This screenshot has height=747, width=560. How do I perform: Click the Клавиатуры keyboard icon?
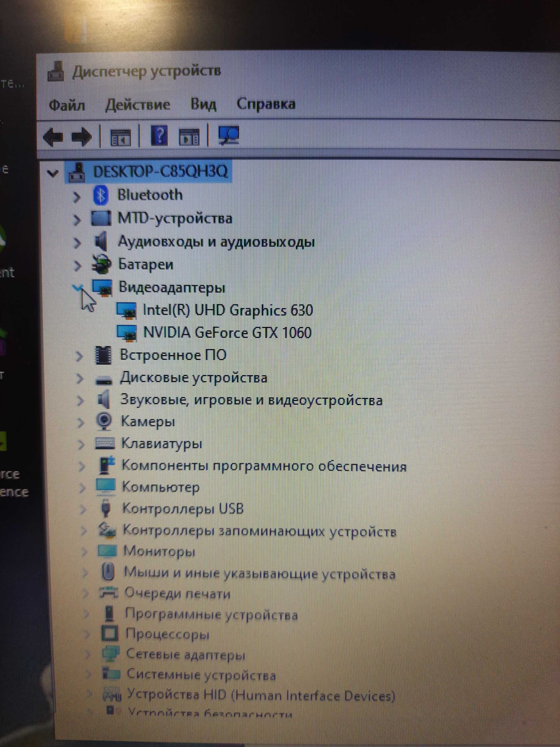[105, 443]
